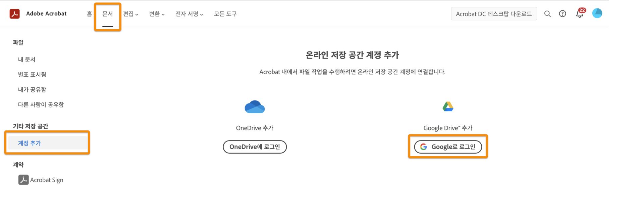Click the OneDrive에 로그인 button
Image resolution: width=644 pixels, height=201 pixels.
[255, 147]
